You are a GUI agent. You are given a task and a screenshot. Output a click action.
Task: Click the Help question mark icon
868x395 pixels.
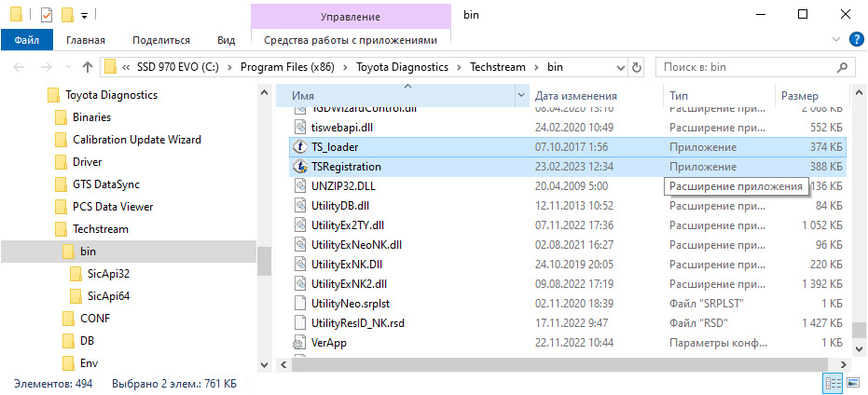coord(855,39)
